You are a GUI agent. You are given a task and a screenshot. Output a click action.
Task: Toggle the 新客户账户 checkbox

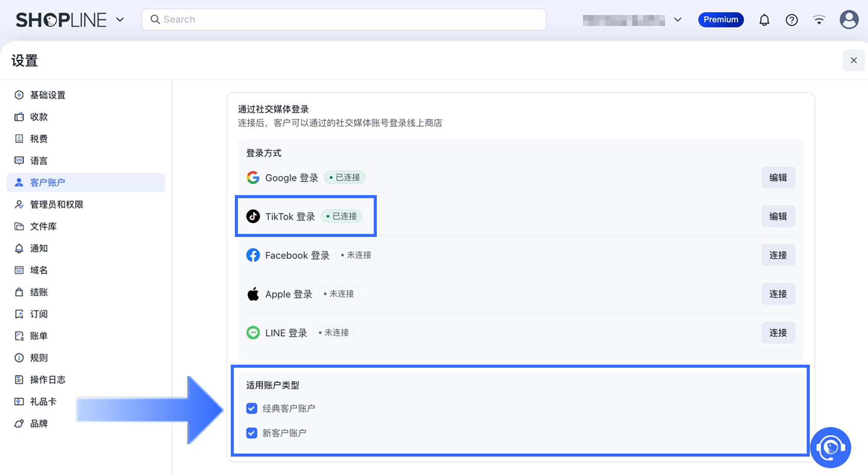point(252,433)
